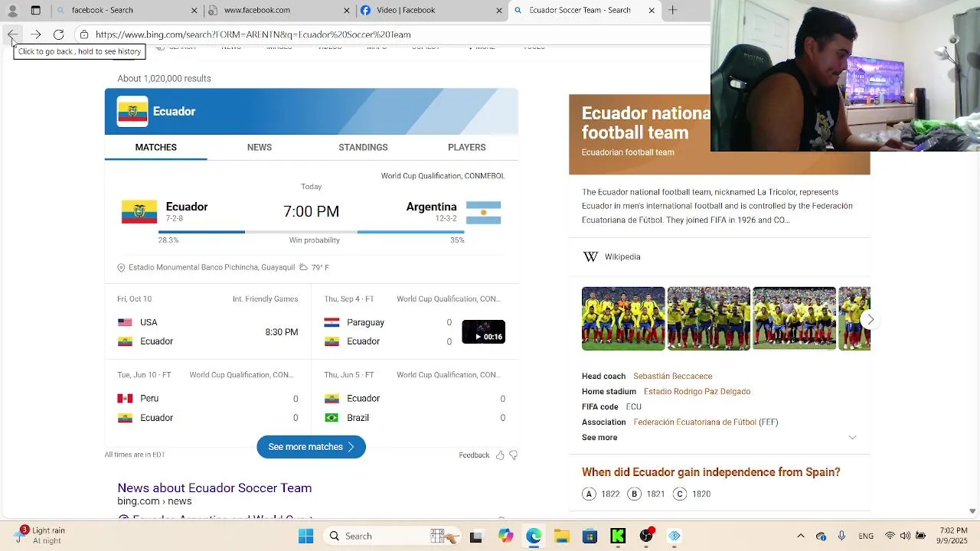Image resolution: width=980 pixels, height=551 pixels.
Task: Switch to www.facebook.com browser tab
Action: pos(278,10)
